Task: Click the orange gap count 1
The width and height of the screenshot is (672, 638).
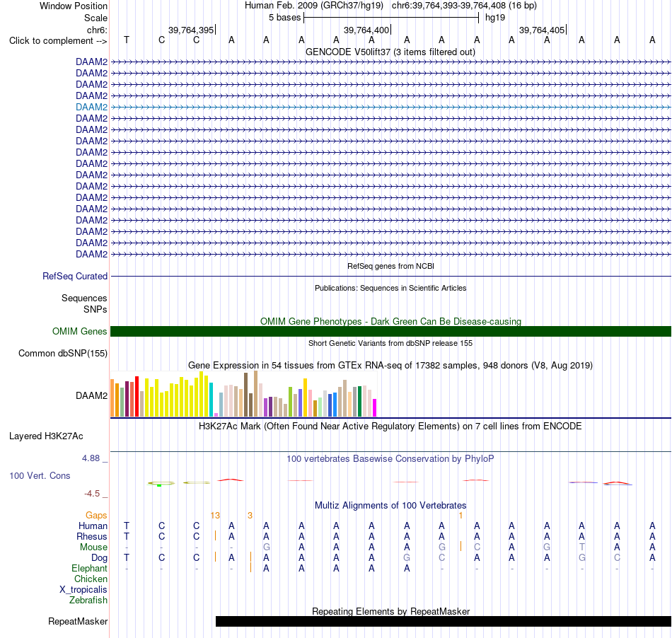Action: pyautogui.click(x=460, y=516)
